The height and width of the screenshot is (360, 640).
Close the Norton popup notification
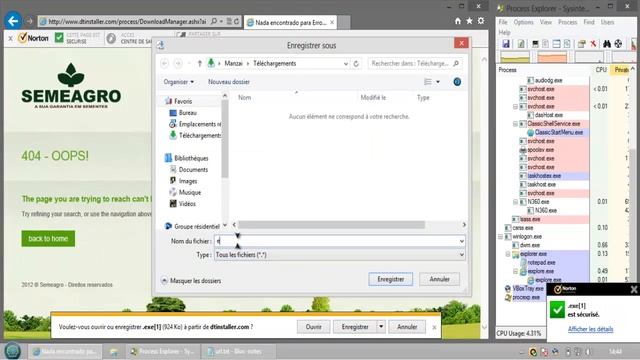633,289
